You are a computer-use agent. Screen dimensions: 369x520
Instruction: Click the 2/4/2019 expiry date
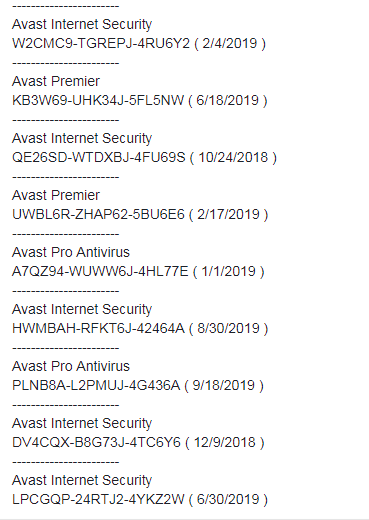click(230, 43)
